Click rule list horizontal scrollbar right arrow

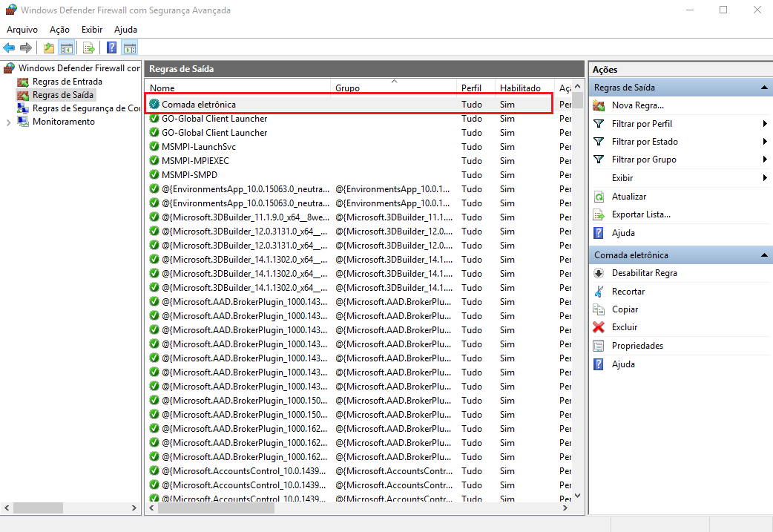click(x=565, y=508)
